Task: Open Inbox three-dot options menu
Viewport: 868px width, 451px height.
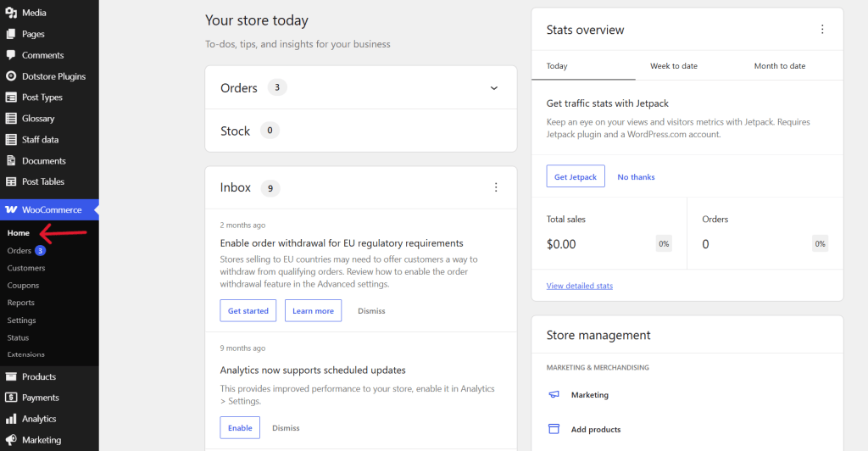Action: click(x=495, y=187)
